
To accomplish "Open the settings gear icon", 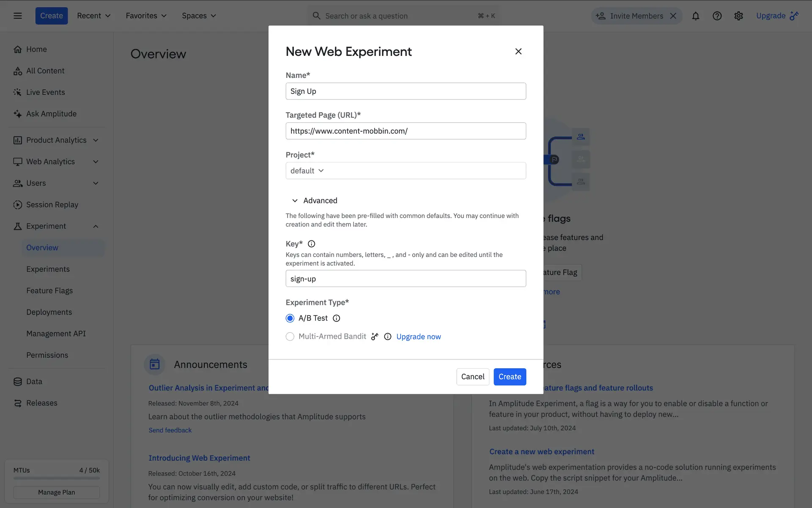I will pyautogui.click(x=738, y=16).
